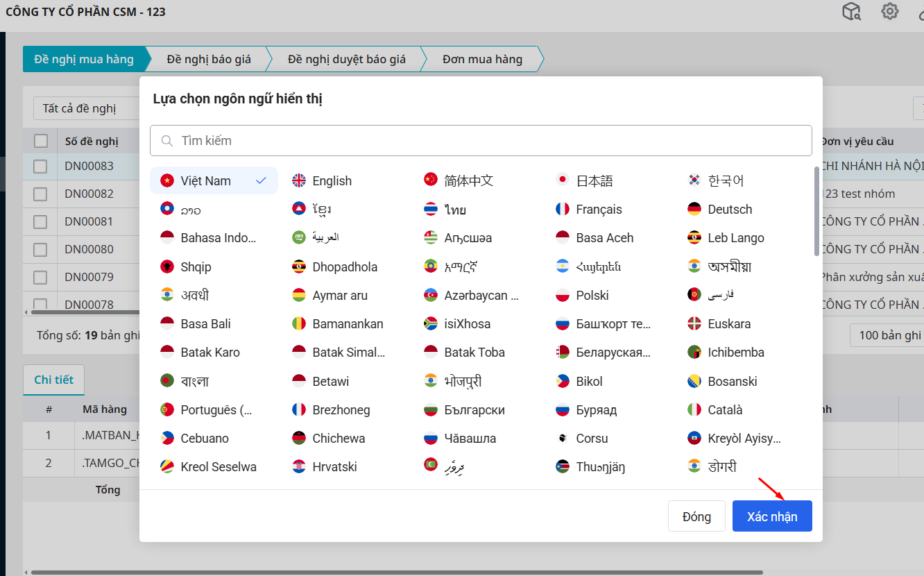This screenshot has width=924, height=576.
Task: Pick the Korean flag language option
Action: [x=694, y=180]
